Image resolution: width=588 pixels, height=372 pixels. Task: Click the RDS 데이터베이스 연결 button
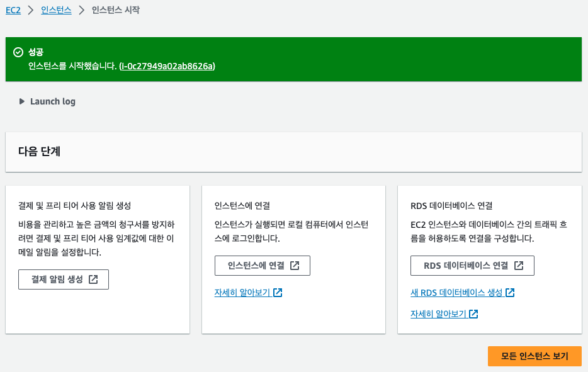coord(472,266)
